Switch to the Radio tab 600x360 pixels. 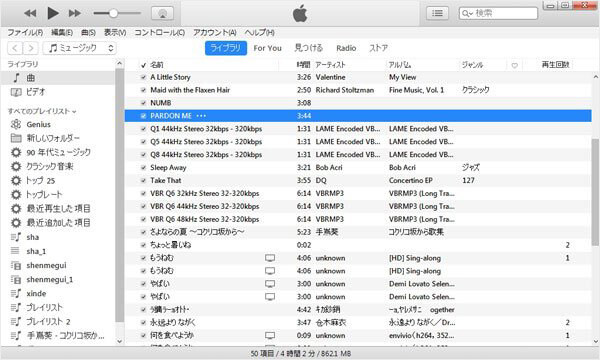point(346,48)
